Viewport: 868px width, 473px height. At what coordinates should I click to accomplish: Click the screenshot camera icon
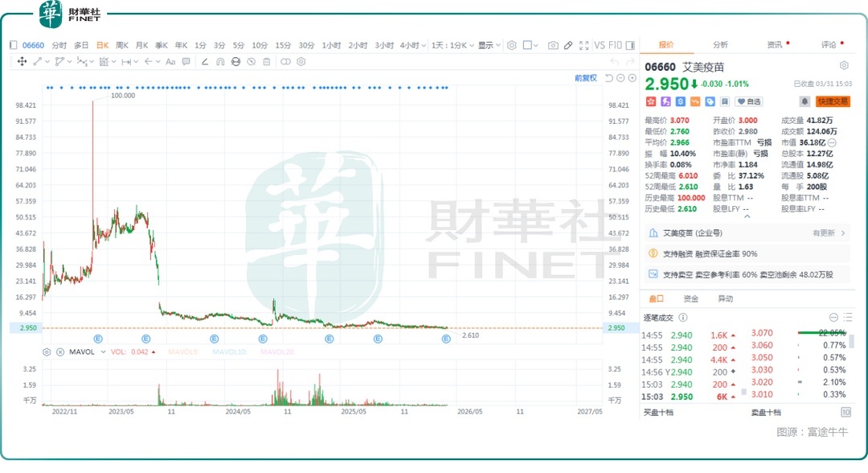click(x=553, y=46)
